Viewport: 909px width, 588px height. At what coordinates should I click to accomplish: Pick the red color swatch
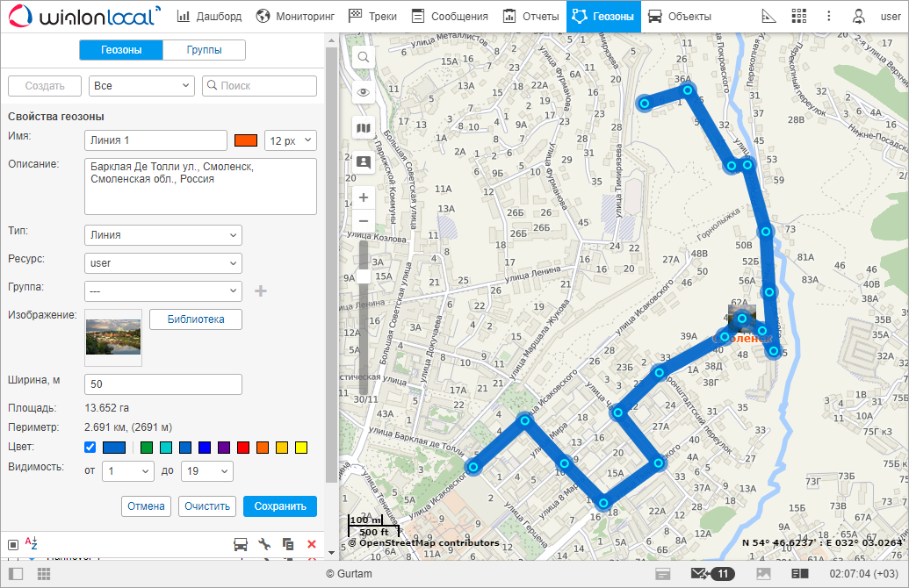click(x=243, y=448)
